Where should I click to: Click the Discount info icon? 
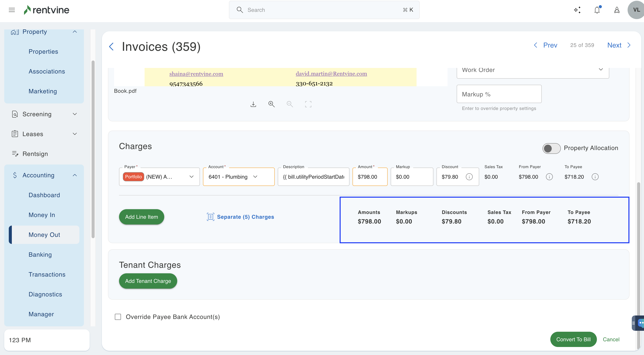tap(469, 177)
